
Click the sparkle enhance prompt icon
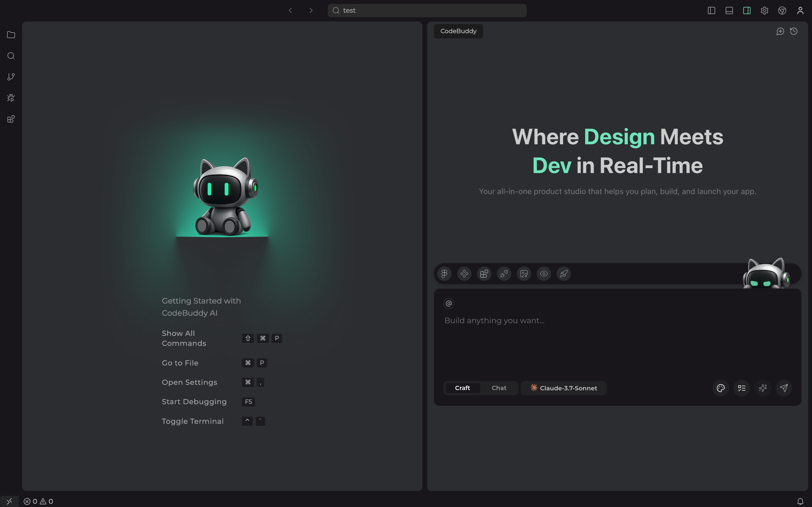point(763,388)
